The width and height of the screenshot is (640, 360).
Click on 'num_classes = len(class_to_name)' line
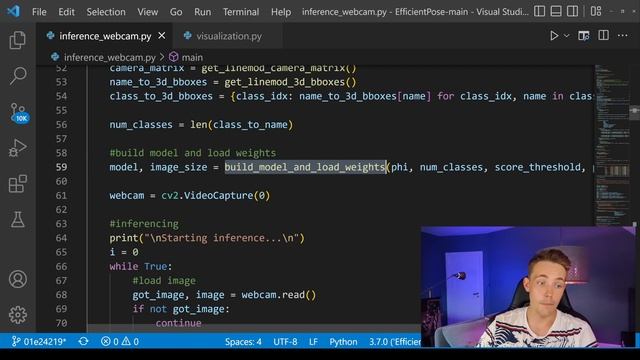(201, 124)
